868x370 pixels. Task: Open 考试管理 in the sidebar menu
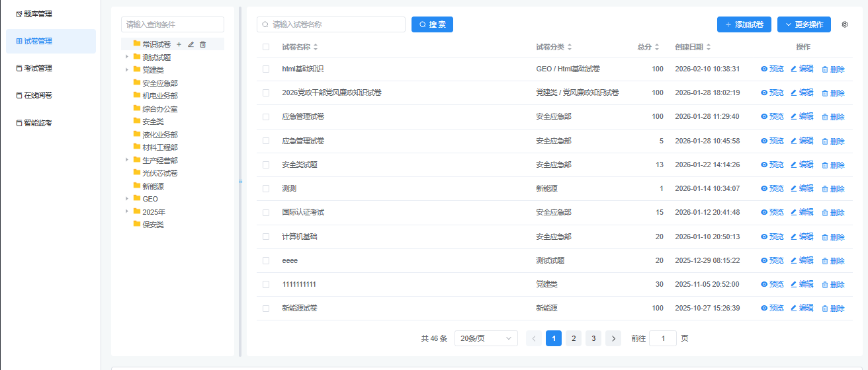click(x=51, y=68)
